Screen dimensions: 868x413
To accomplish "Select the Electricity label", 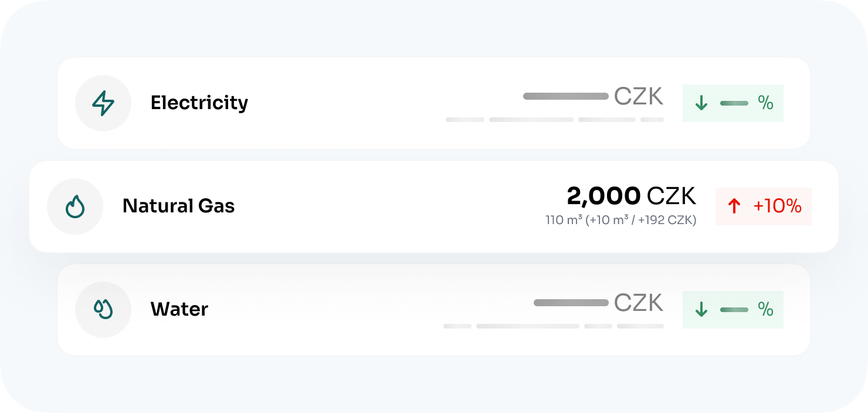I will [199, 103].
